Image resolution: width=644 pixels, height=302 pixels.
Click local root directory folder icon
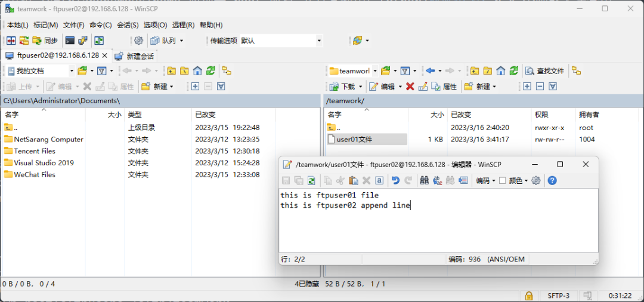tap(184, 70)
